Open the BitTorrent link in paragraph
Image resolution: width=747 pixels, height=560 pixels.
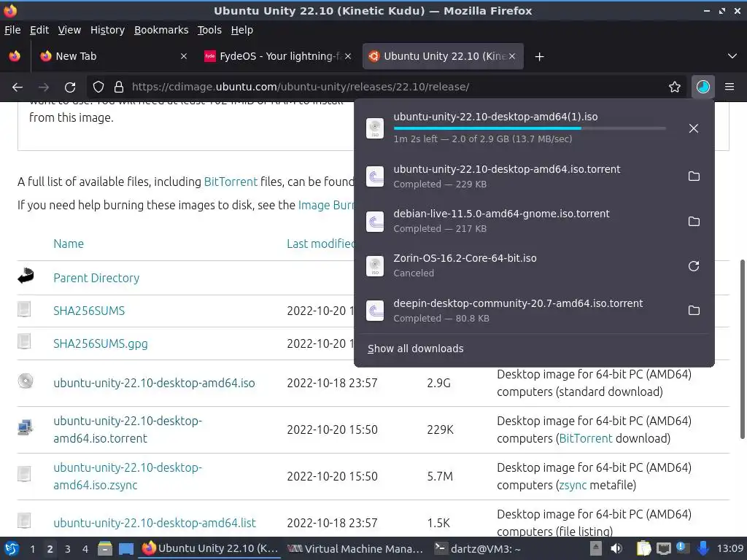(231, 182)
